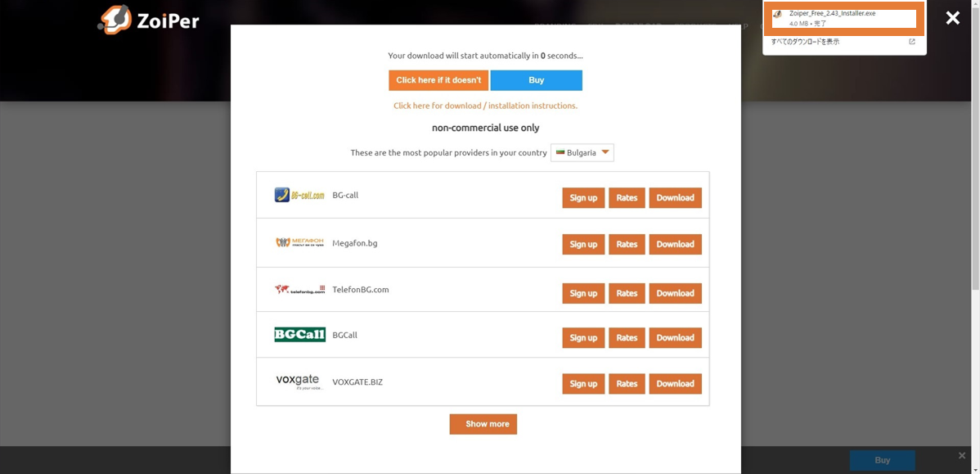The image size is (980, 474).
Task: Open download / installation instructions link
Action: [485, 106]
